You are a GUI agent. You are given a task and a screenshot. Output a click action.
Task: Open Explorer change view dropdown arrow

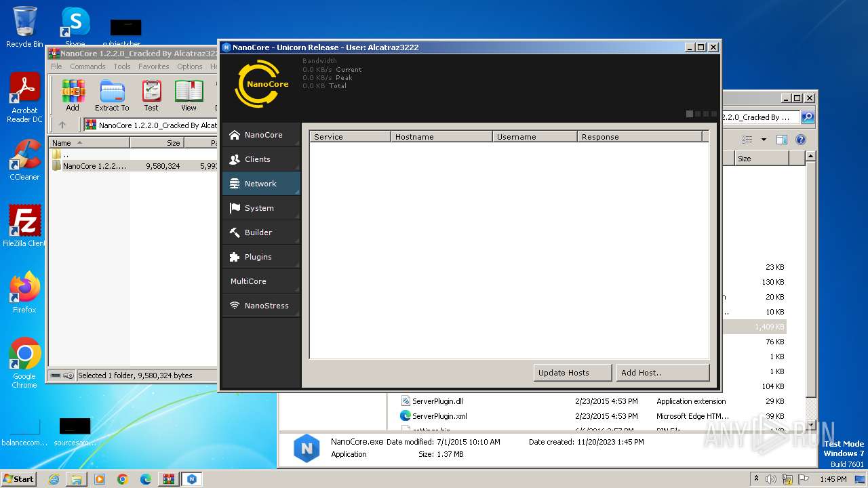coord(764,140)
